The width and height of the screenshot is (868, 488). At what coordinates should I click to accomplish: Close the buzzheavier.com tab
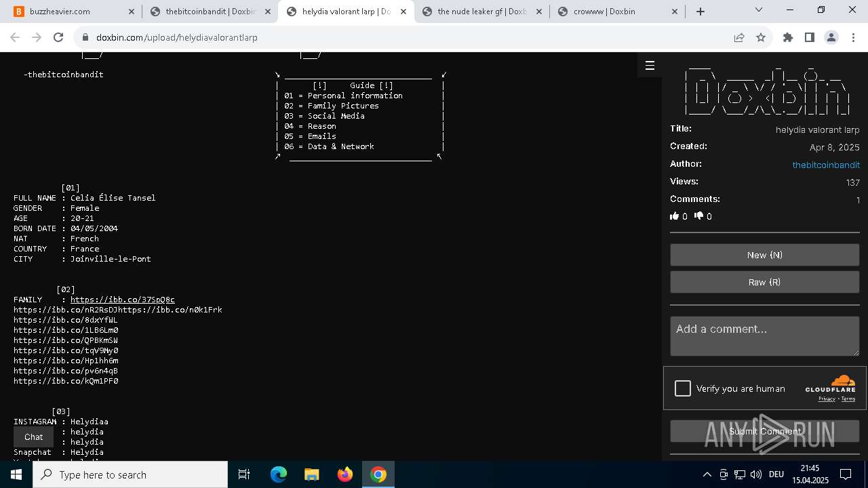tap(130, 12)
